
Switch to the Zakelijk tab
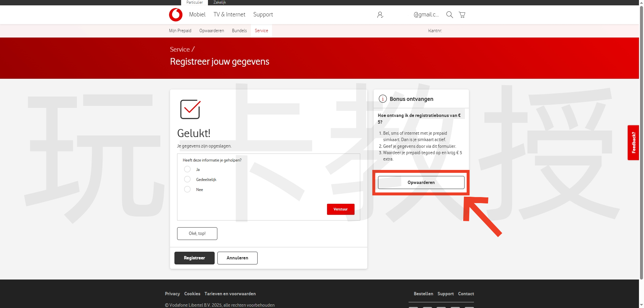tap(220, 2)
